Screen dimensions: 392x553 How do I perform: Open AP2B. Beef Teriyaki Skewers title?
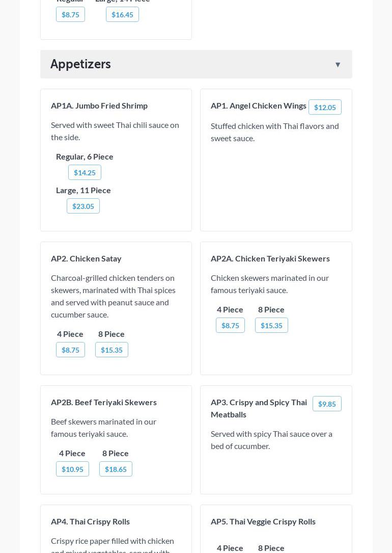(x=104, y=402)
